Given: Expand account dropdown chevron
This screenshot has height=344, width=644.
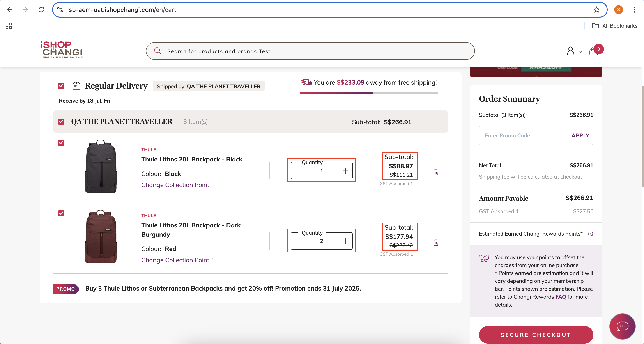Looking at the screenshot, I should coord(580,52).
